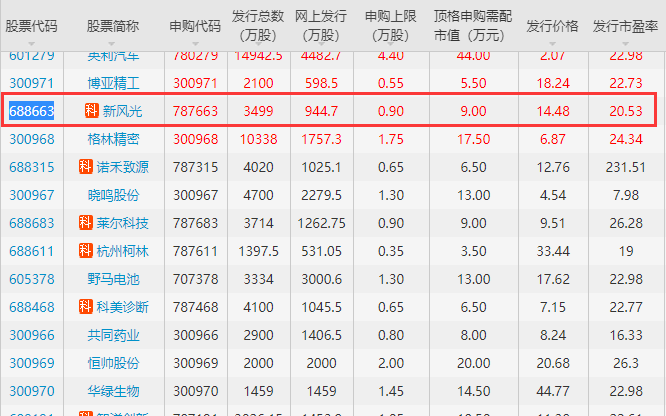Click issue total value 10338
Viewport: 666px width, 416px height.
(x=258, y=139)
